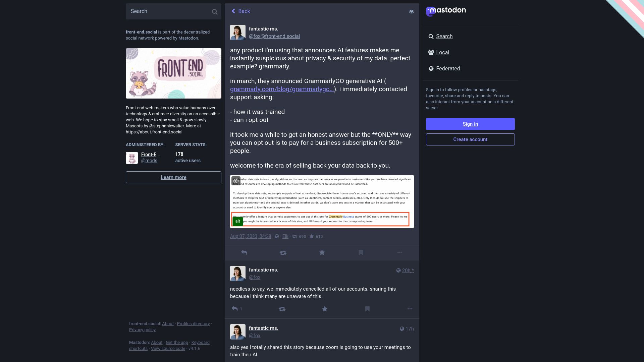644x362 pixels.
Task: Open more menu on 'needless to say' post
Action: pos(410,309)
